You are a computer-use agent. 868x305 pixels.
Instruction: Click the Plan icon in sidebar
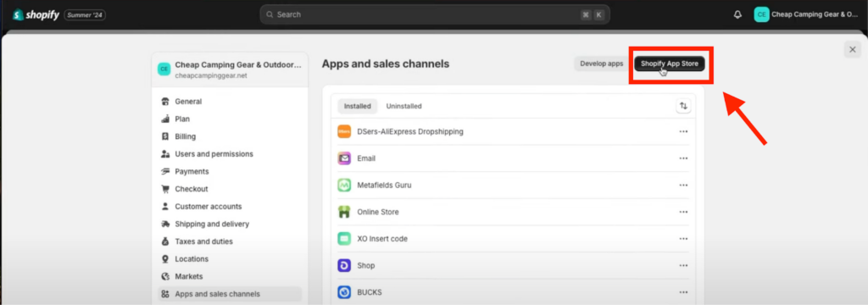pos(164,119)
